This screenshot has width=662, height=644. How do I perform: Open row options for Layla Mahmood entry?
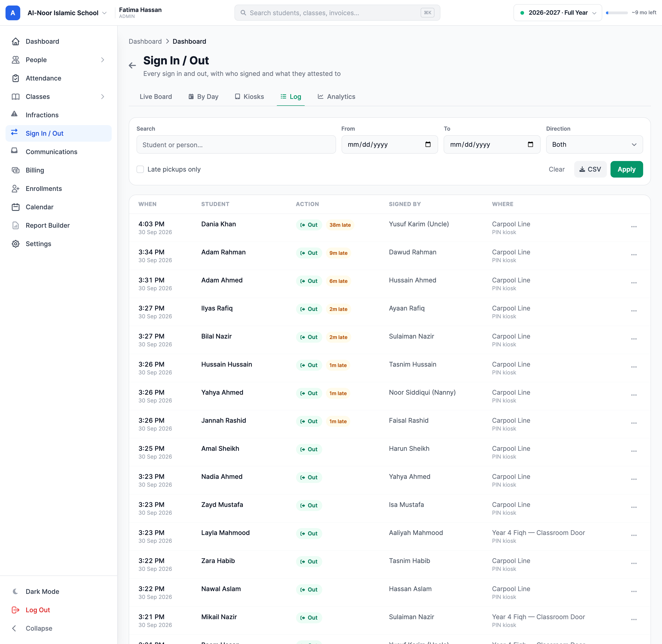point(633,535)
